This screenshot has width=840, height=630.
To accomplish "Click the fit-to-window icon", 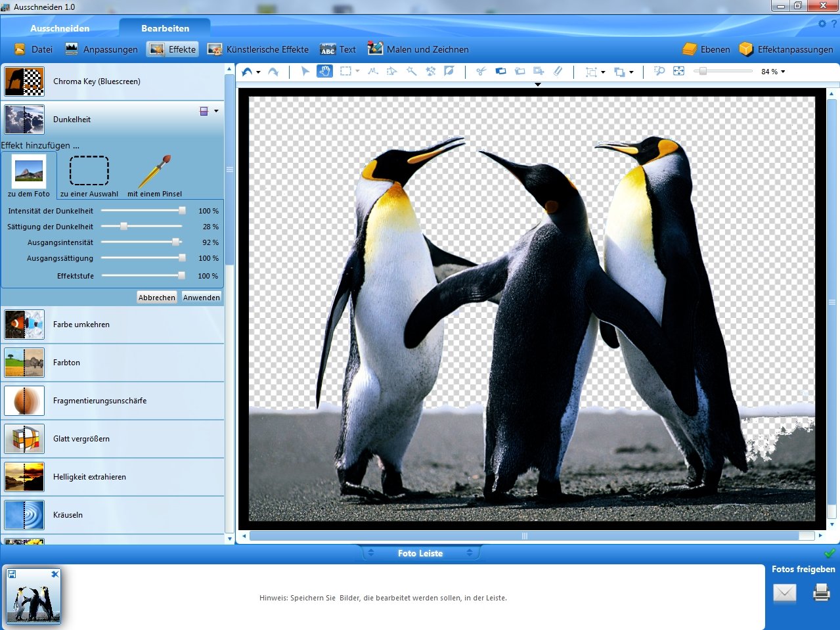I will [x=678, y=71].
